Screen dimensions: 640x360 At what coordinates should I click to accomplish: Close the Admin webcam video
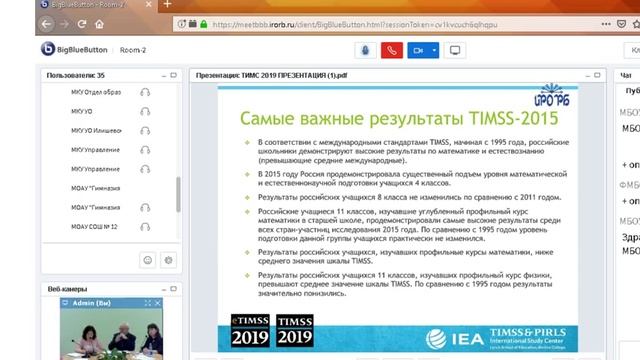click(158, 303)
